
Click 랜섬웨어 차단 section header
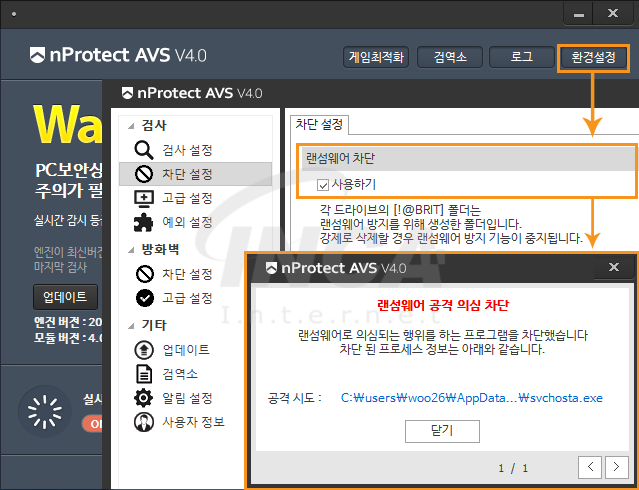click(467, 159)
